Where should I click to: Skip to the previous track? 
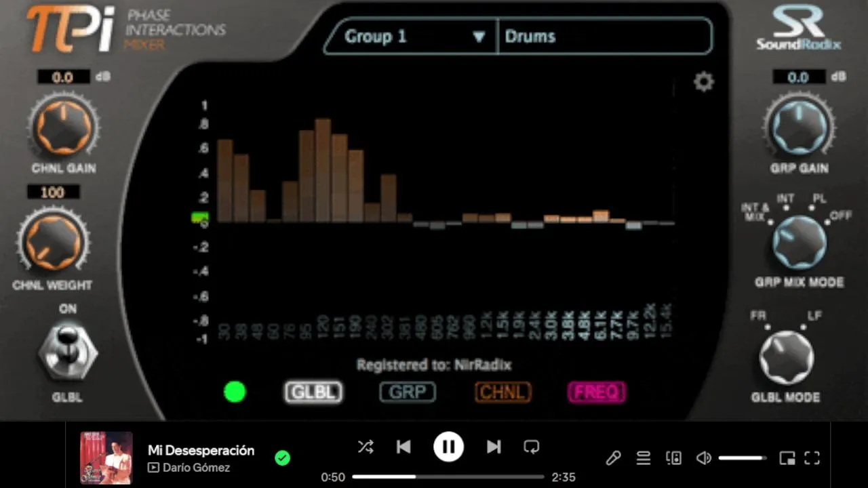coord(403,447)
